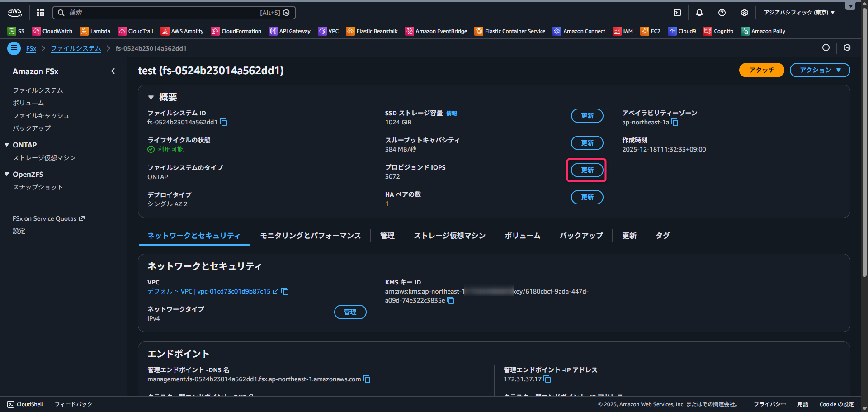Viewport: 868px width, 412px height.
Task: Click the アタッチ button
Action: [x=761, y=70]
